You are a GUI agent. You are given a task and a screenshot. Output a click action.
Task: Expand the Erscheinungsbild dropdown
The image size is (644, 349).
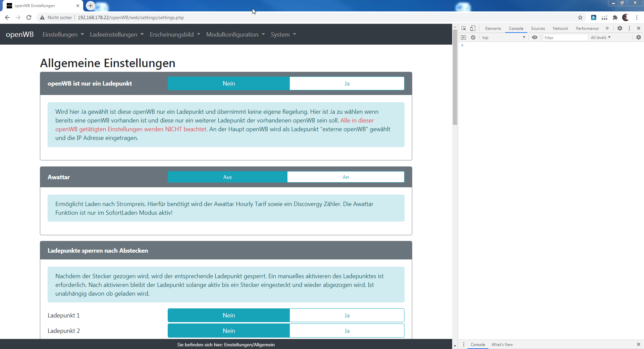point(175,35)
